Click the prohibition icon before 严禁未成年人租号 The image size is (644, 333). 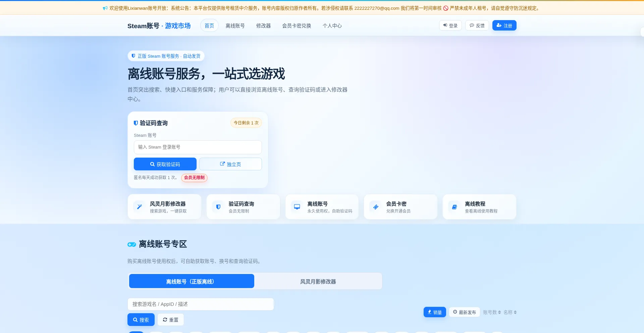pyautogui.click(x=446, y=8)
